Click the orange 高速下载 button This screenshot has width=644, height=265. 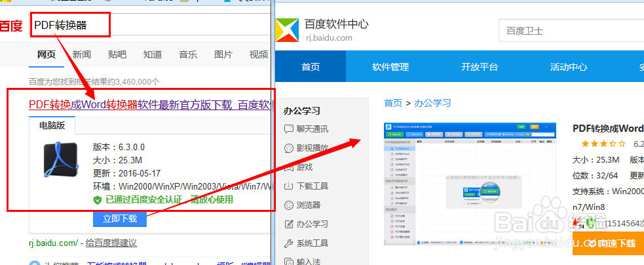click(608, 243)
